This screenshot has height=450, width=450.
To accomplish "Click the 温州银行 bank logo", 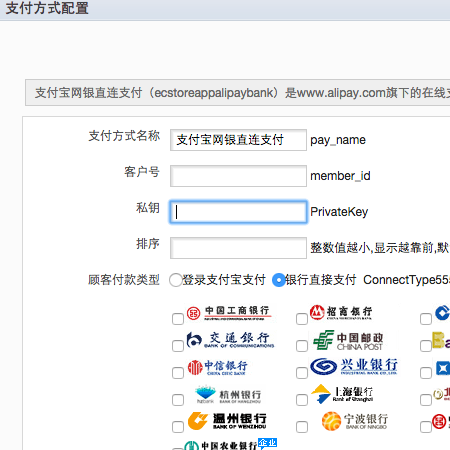I will pyautogui.click(x=227, y=421).
